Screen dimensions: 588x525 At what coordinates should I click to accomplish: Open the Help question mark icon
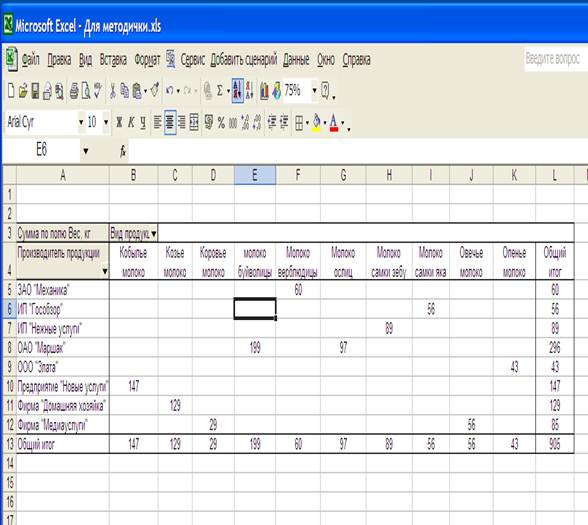pos(326,90)
